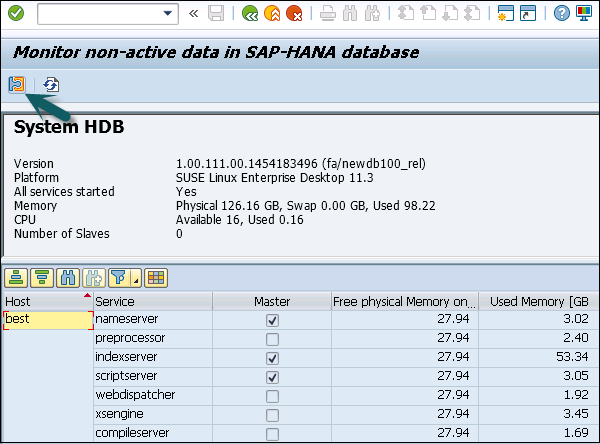Click the red Cancel icon
The height and width of the screenshot is (444, 600).
pyautogui.click(x=294, y=14)
